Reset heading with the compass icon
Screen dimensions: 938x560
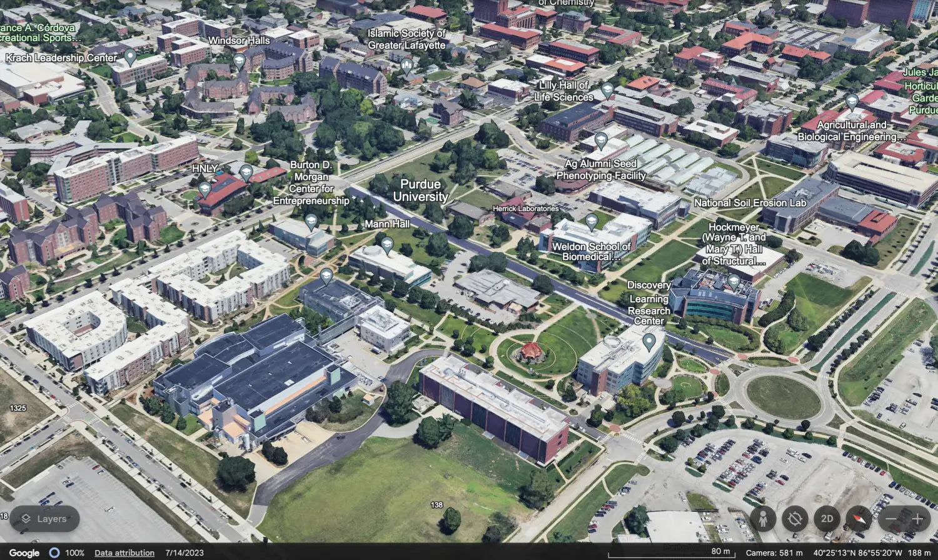[859, 519]
